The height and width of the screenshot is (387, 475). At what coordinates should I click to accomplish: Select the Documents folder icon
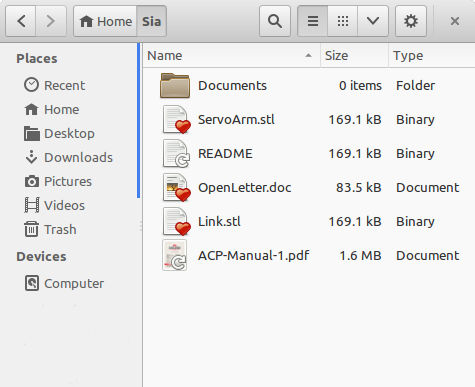pos(175,86)
